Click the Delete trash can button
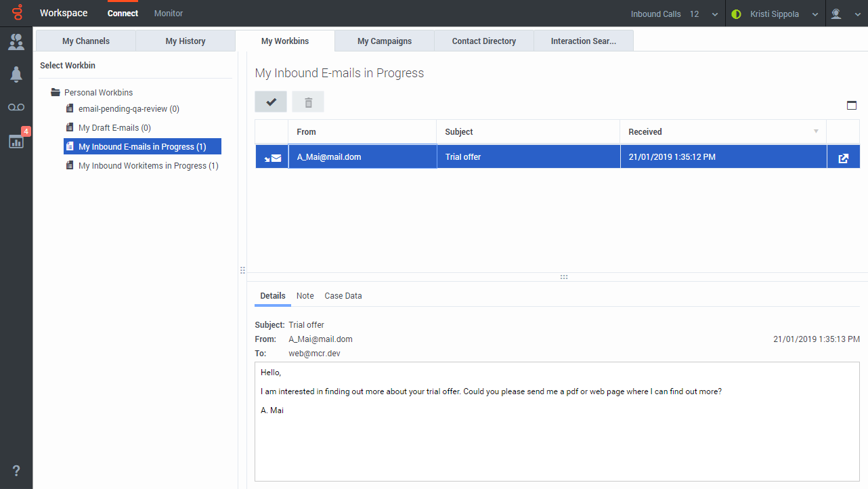The height and width of the screenshot is (489, 868). coord(308,102)
